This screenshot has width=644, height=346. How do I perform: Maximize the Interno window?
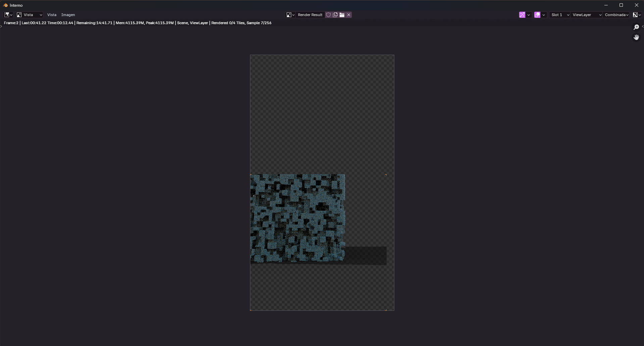[x=621, y=5]
